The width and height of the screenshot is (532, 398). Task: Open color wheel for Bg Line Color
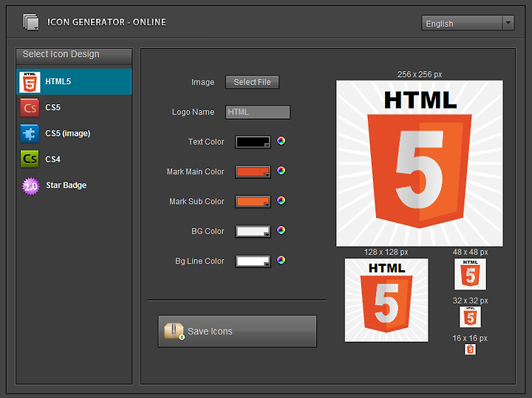(282, 260)
